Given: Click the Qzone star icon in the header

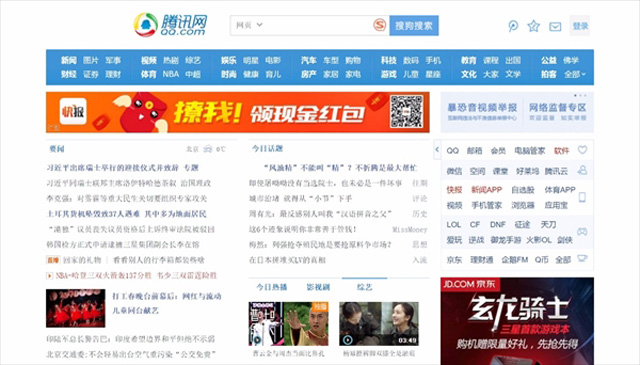Looking at the screenshot, I should [533, 26].
